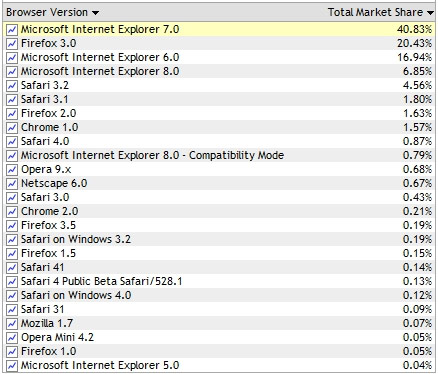Open the trend icon for Safari on Windows 3.2
The image size is (438, 374).
pyautogui.click(x=12, y=240)
